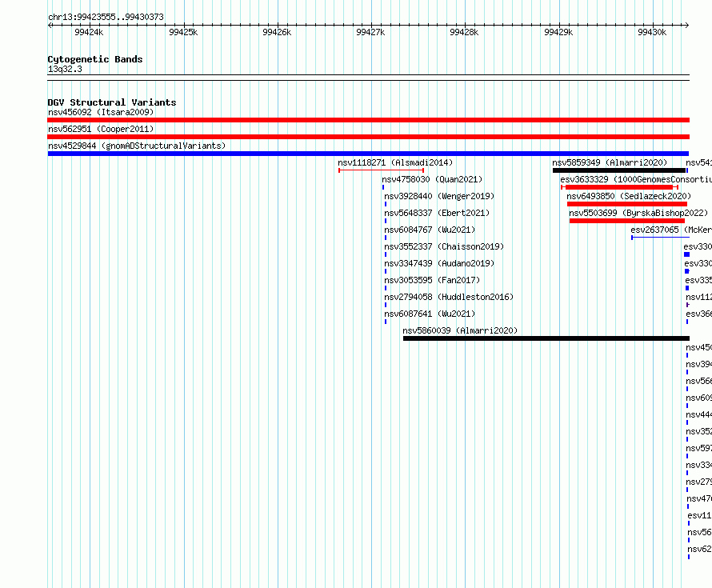Click the long black bar for nsv5860039
The height and width of the screenshot is (588, 712).
(x=546, y=338)
